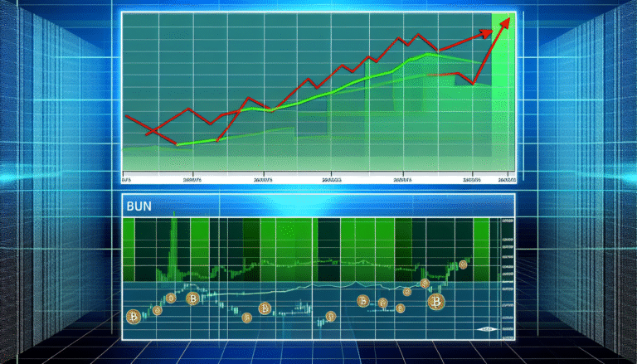Click the leftmost x-axis label of upper chart
Viewport: 637px width, 364px height.
(x=126, y=179)
